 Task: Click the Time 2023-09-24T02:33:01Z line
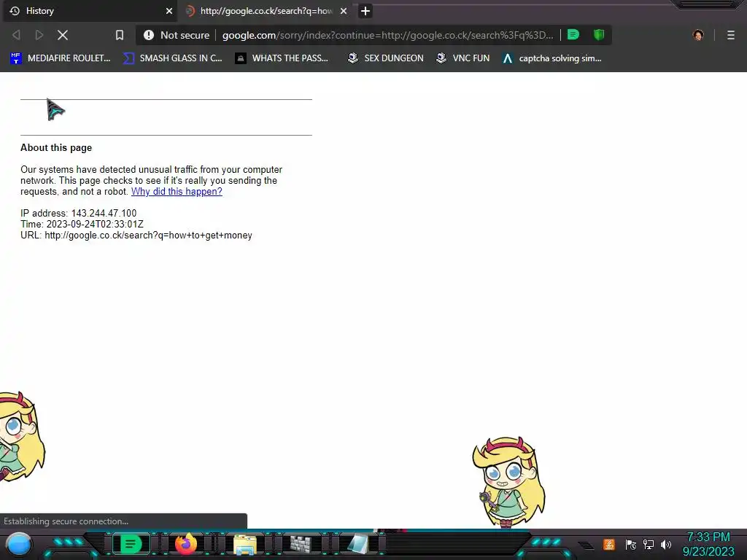pyautogui.click(x=82, y=225)
